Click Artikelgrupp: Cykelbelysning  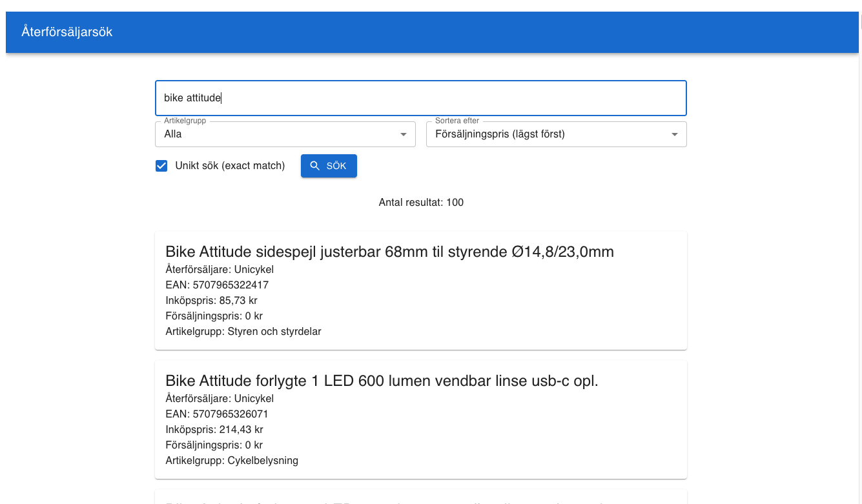coord(232,460)
